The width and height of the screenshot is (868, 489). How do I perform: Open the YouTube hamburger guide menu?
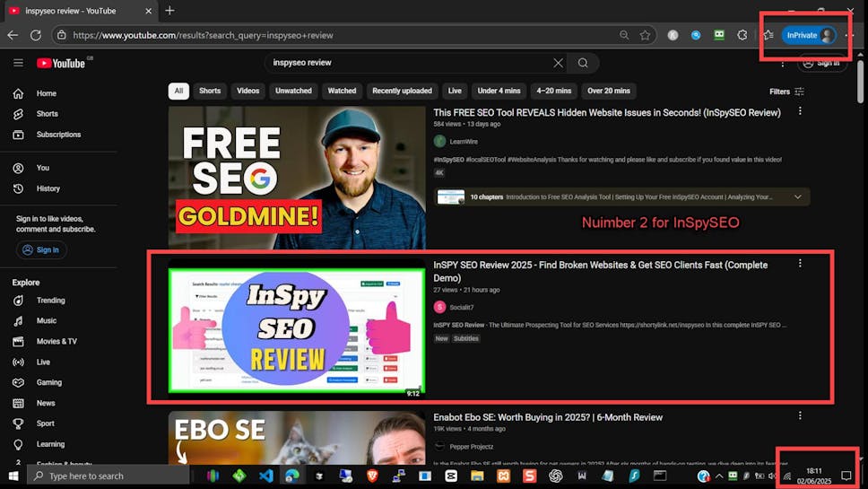(x=18, y=63)
